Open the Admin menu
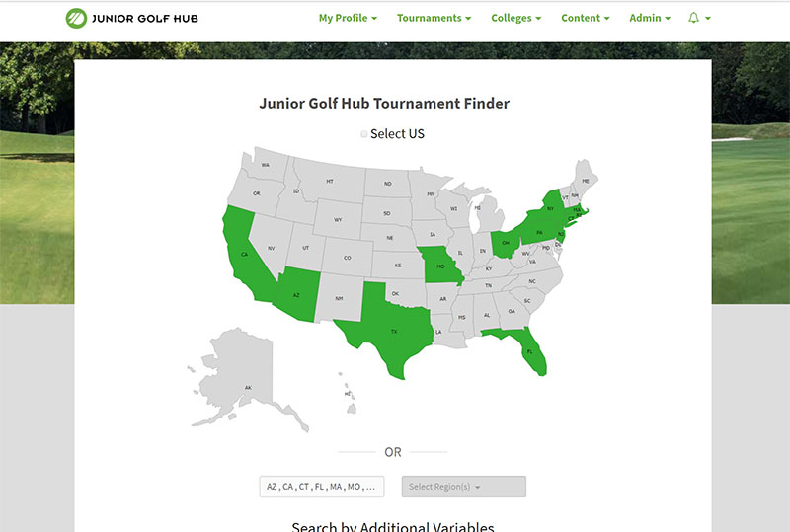The width and height of the screenshot is (790, 532). [650, 18]
